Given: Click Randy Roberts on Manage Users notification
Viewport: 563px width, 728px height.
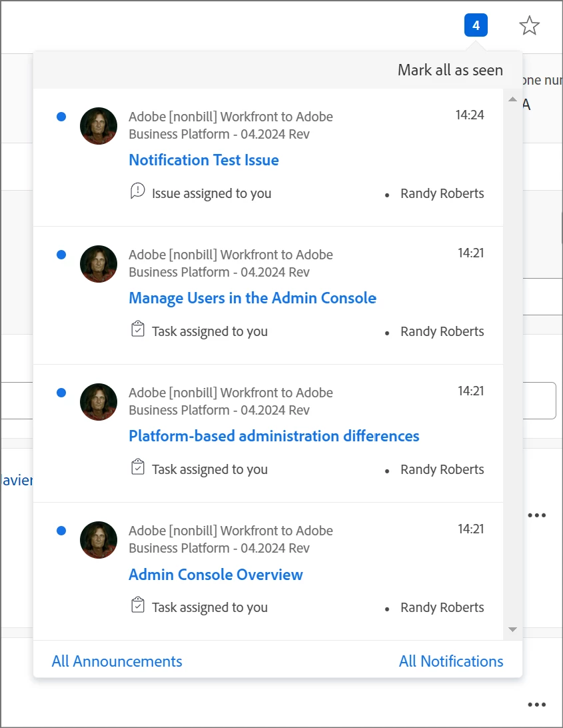Looking at the screenshot, I should (442, 331).
